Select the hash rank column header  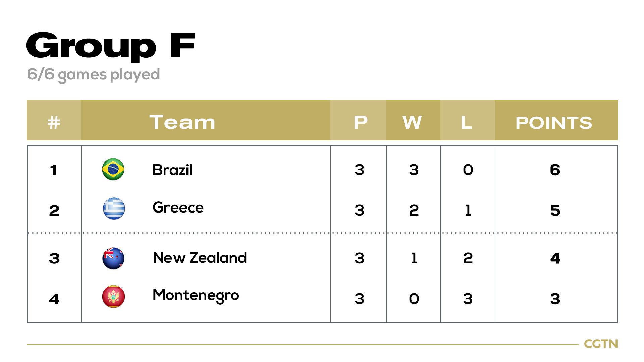pos(54,120)
